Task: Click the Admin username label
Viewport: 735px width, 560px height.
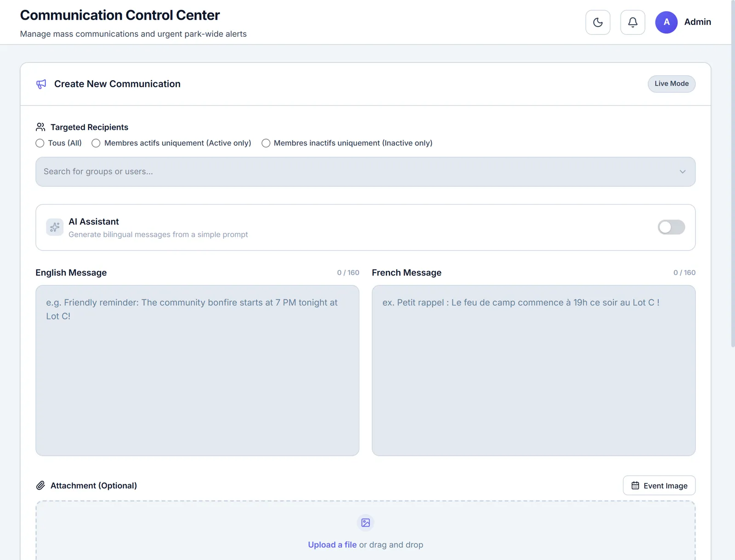Action: pyautogui.click(x=697, y=22)
